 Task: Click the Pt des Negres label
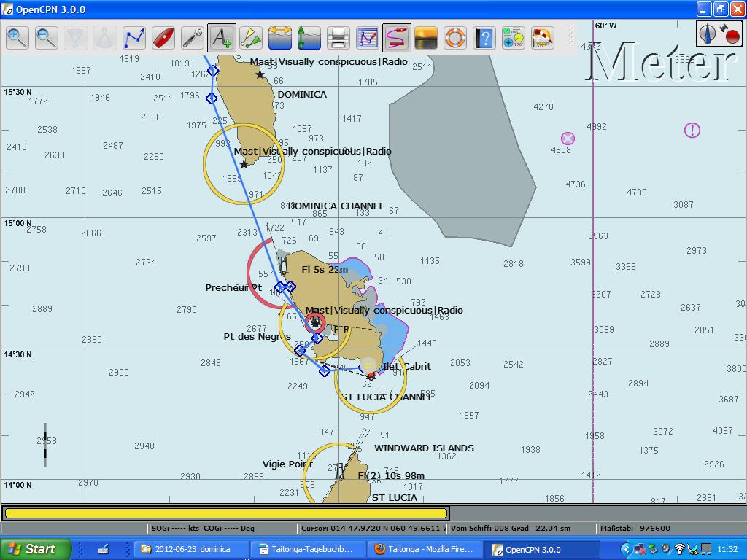pos(257,337)
